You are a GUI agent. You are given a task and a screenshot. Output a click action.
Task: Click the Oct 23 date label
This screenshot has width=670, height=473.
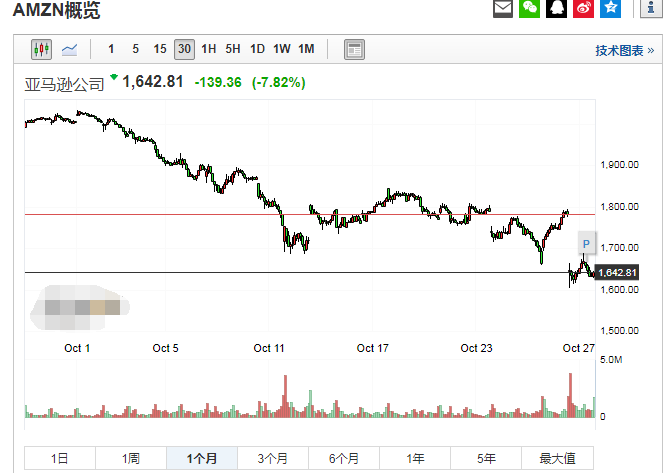tap(476, 348)
